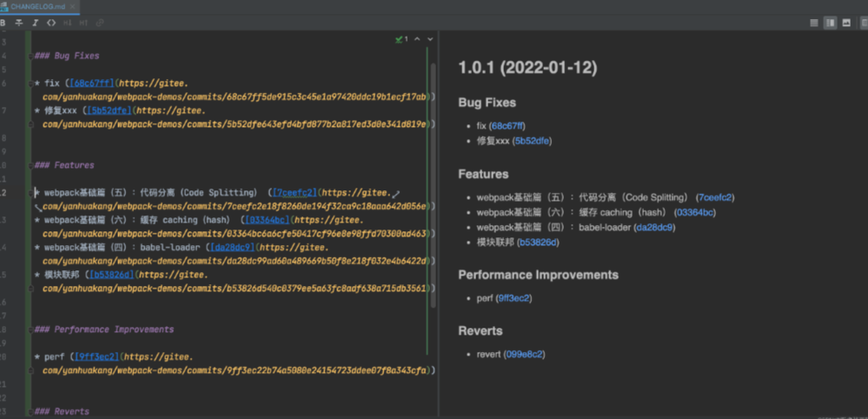Click the editor's vertical scrollbar thumb
This screenshot has width=868, height=419.
[x=434, y=185]
